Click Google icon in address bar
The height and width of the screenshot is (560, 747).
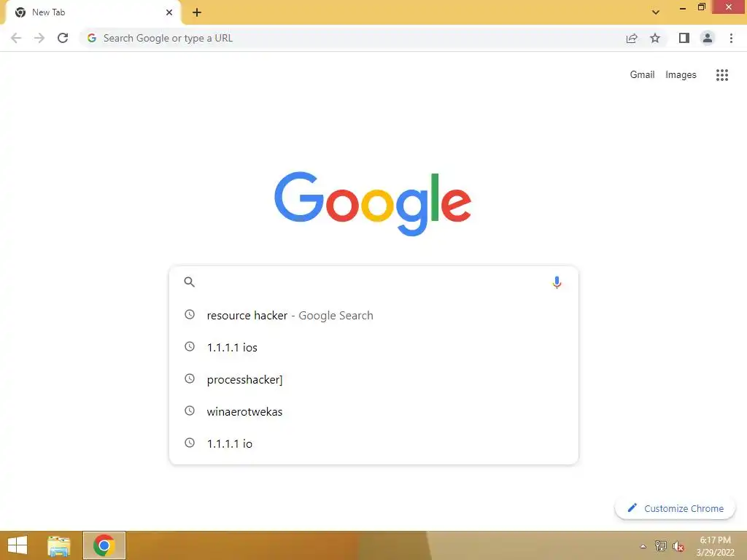(92, 38)
